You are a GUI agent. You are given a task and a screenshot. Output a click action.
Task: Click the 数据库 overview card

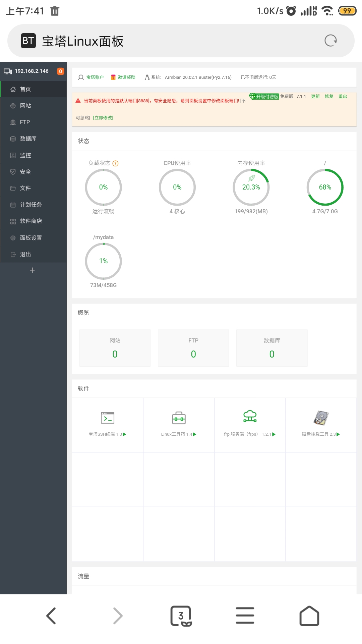[272, 348]
